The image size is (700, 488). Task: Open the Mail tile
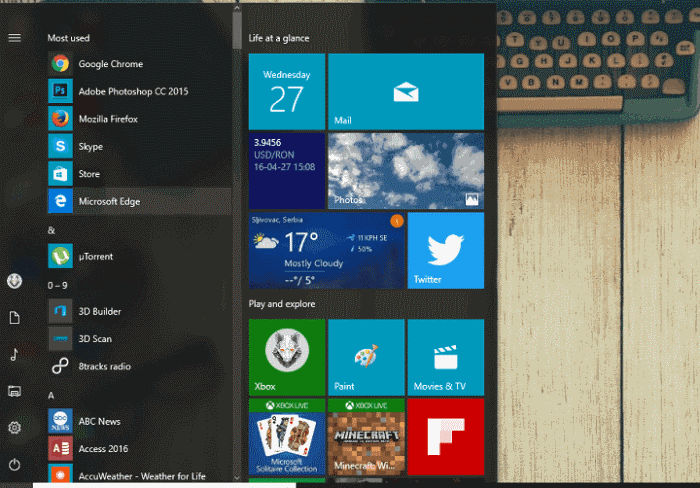click(406, 92)
